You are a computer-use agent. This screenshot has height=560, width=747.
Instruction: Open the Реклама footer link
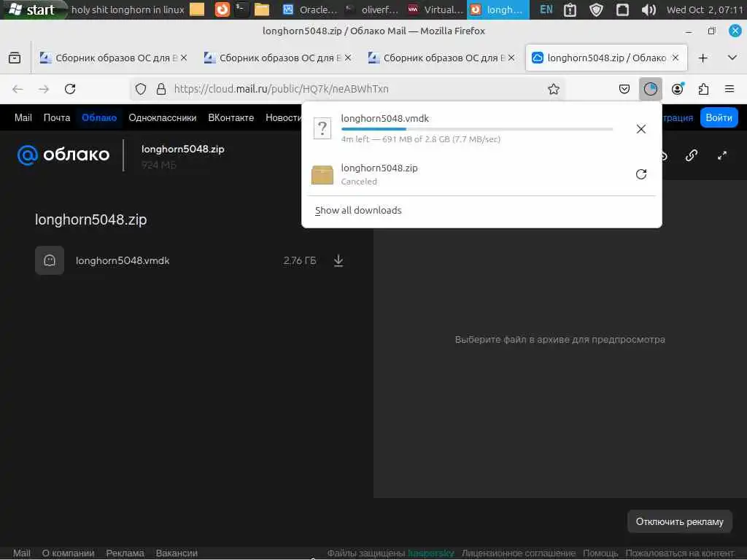(x=125, y=553)
